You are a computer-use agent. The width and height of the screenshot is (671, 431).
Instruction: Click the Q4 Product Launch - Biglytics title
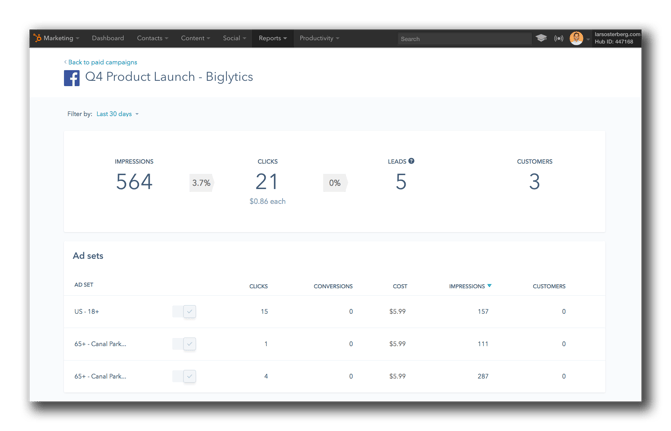tap(169, 77)
